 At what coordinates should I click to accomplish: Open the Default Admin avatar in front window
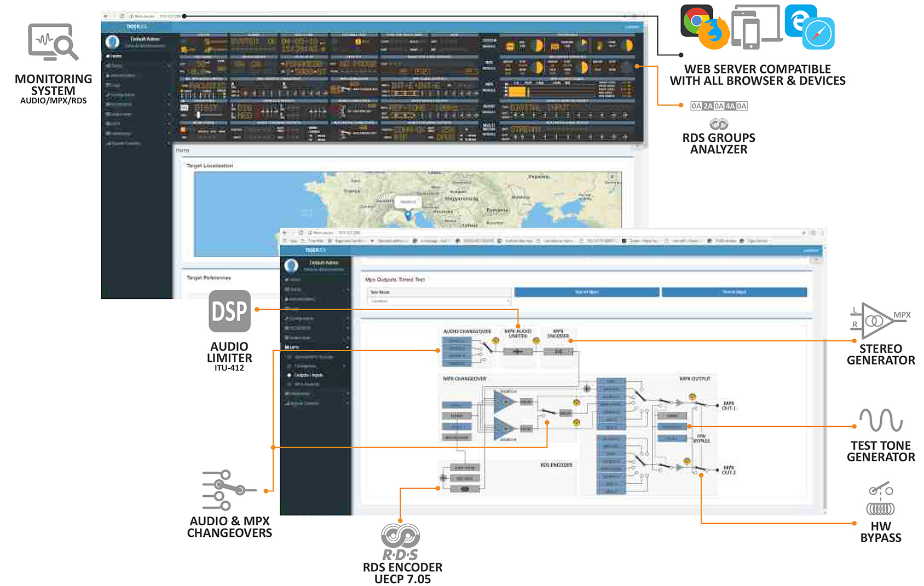(x=291, y=266)
